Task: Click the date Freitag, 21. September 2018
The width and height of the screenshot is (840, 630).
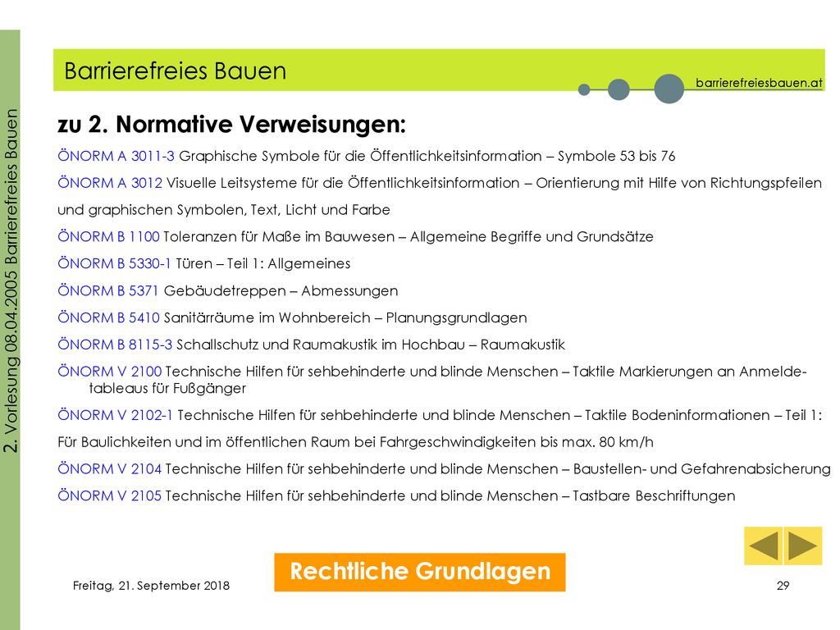Action: pos(151,586)
